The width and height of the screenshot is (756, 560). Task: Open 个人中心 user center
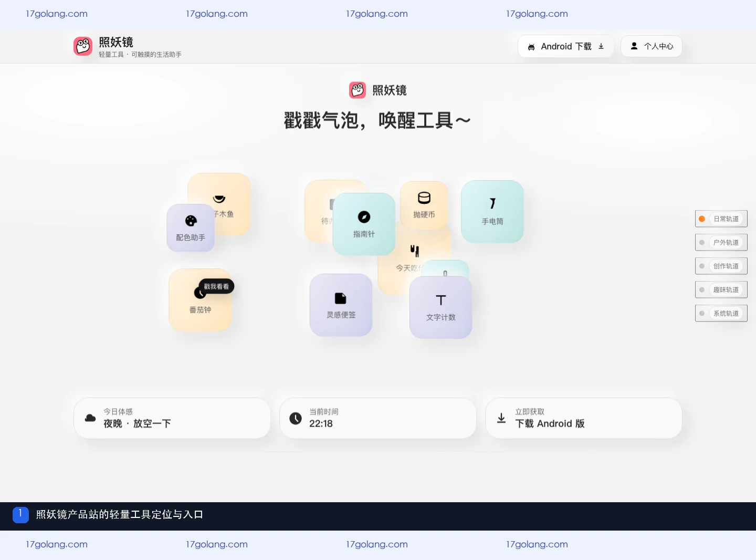click(651, 46)
